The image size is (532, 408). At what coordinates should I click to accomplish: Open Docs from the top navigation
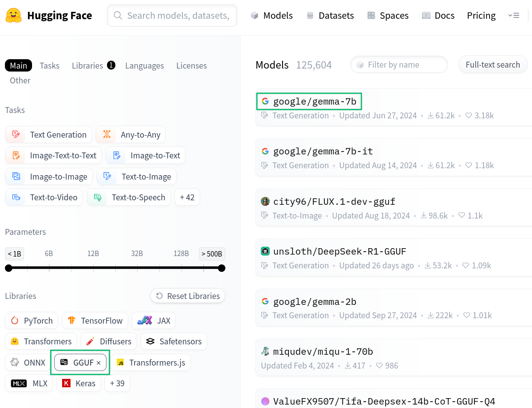pos(438,16)
